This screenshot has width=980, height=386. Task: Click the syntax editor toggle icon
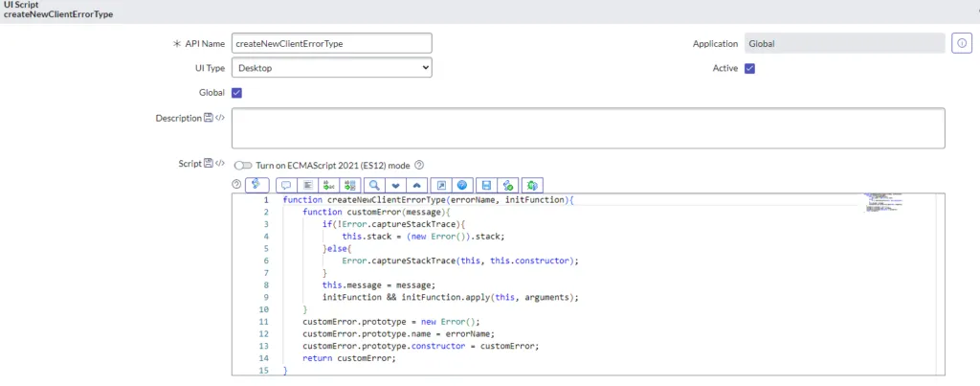256,185
